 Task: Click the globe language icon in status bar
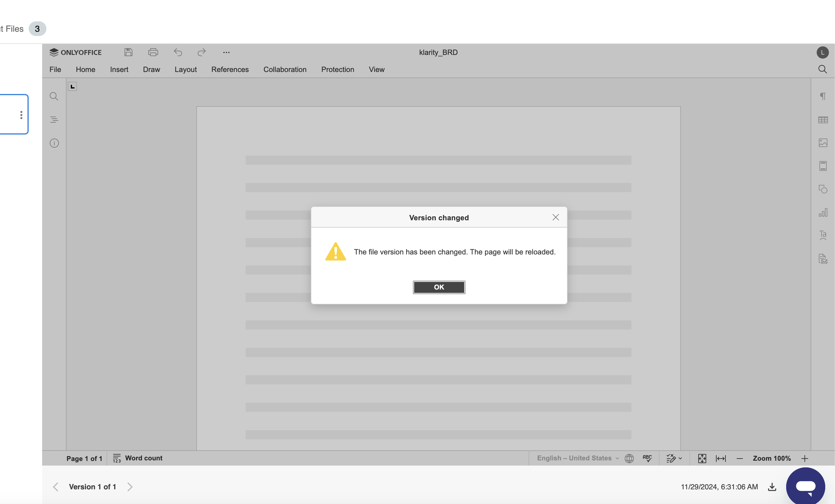(x=629, y=458)
